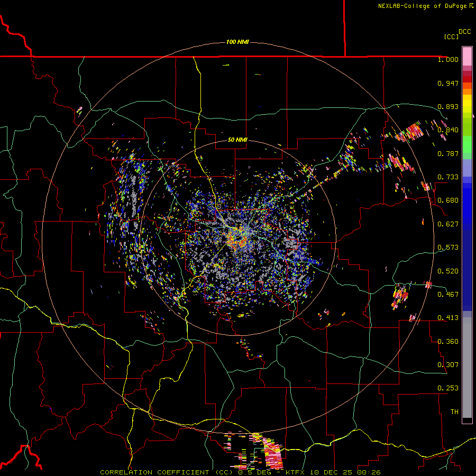Click the 0.360 scale value

coord(448,342)
